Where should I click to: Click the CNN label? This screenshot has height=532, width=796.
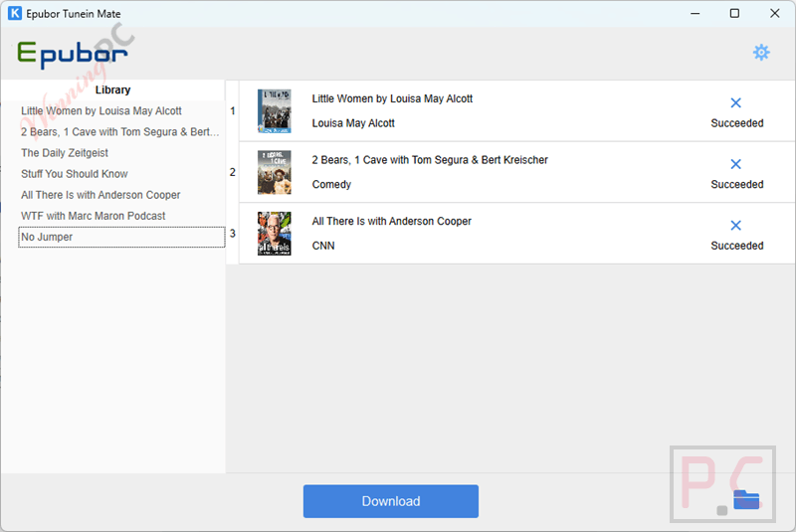pyautogui.click(x=323, y=246)
